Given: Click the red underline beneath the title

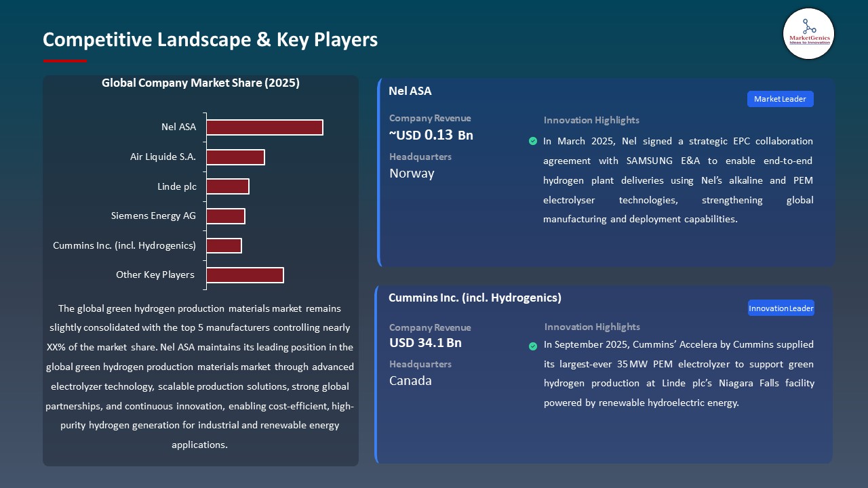Looking at the screenshot, I should point(64,59).
